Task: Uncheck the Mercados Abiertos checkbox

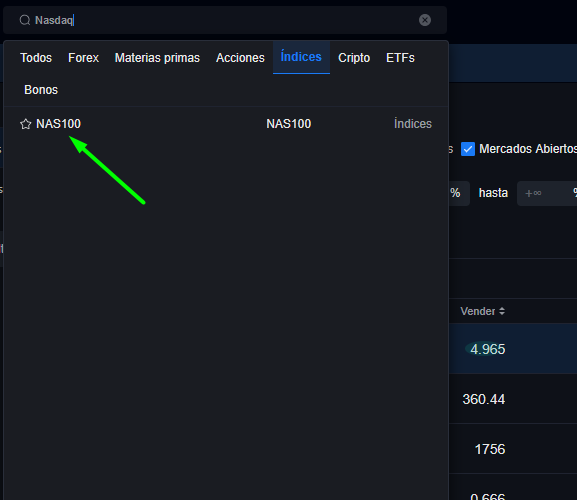Action: [468, 149]
